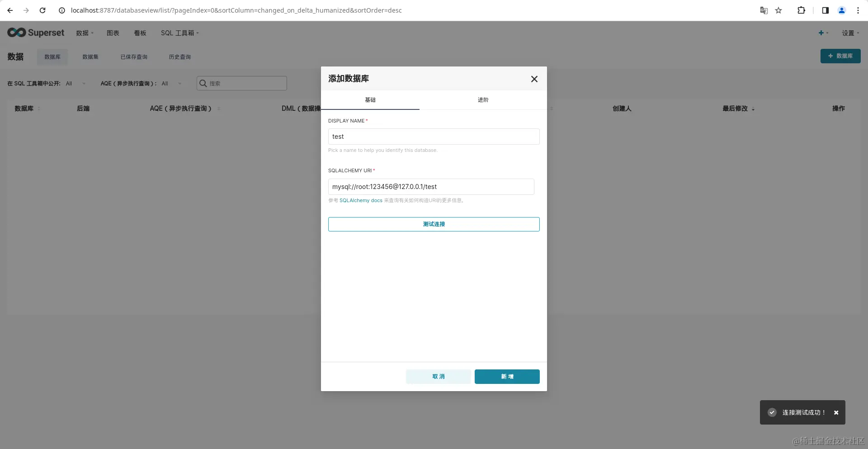Click the browser forward arrow

coord(26,10)
